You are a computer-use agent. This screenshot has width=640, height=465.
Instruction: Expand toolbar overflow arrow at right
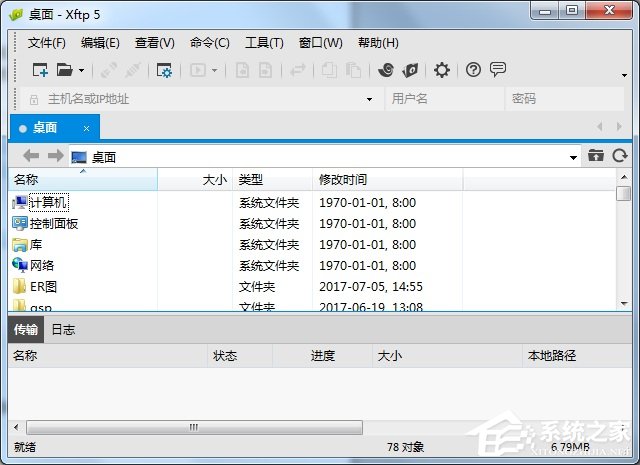point(624,76)
